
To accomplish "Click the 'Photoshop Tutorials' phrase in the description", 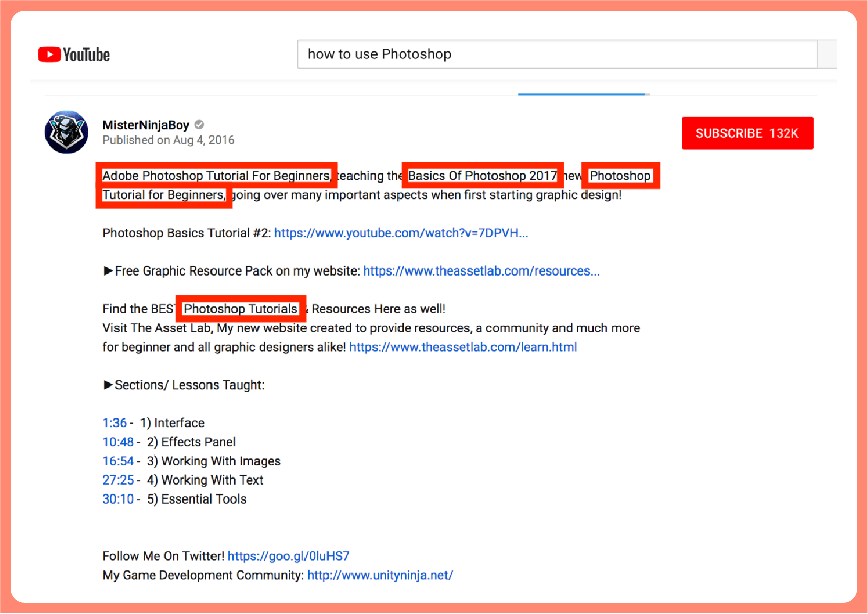I will tap(240, 309).
